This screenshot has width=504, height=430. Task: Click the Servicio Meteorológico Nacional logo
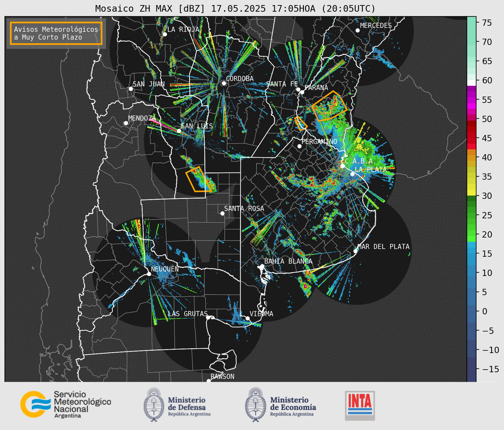[66, 404]
